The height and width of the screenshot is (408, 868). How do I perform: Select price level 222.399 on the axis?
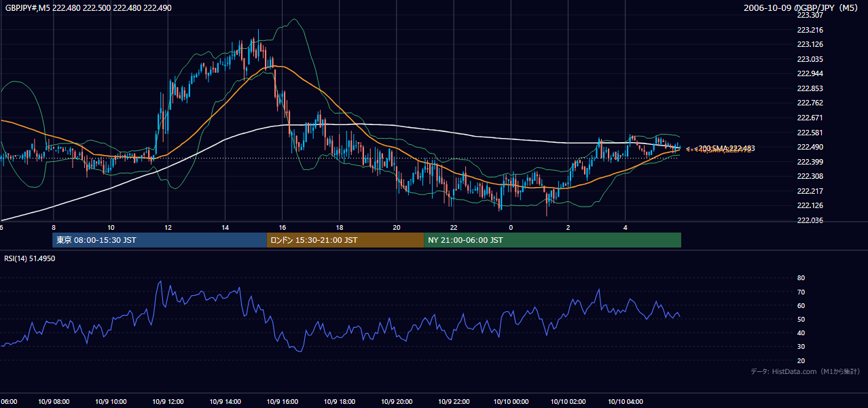point(810,162)
